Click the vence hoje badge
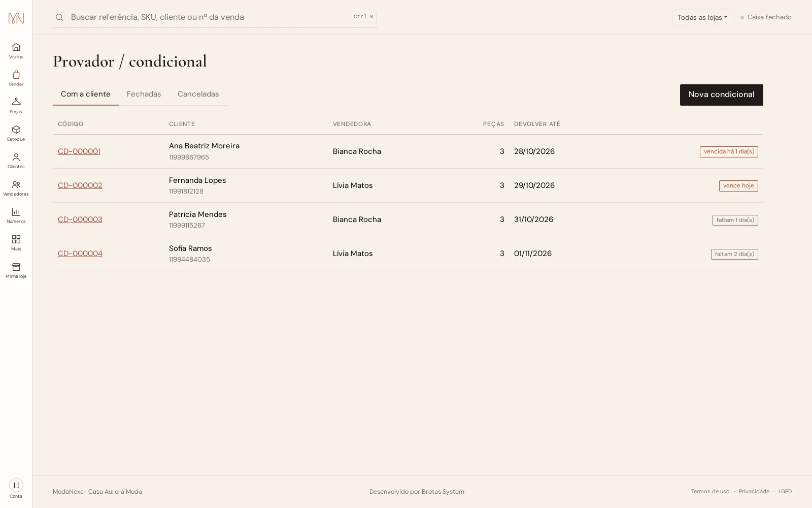The image size is (812, 508). pyautogui.click(x=738, y=185)
